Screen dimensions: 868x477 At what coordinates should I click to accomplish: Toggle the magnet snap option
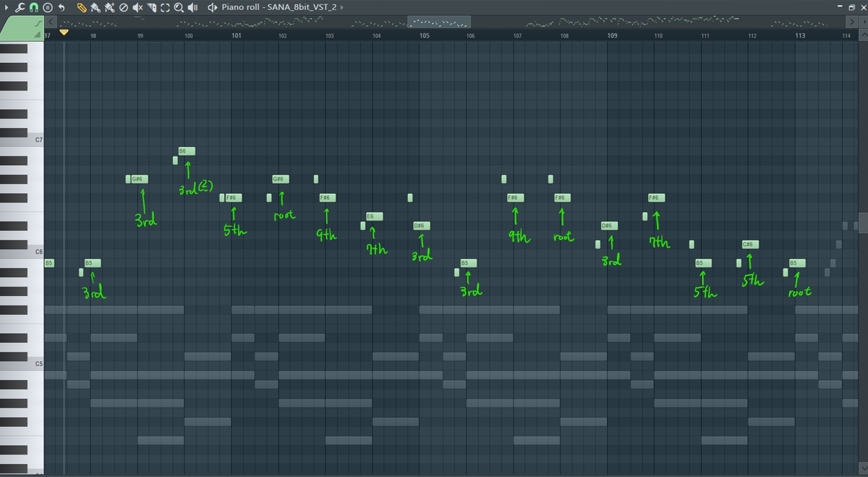coord(33,7)
